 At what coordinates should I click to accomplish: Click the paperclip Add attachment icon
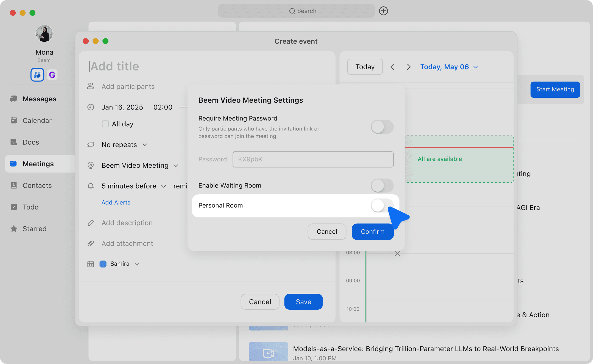91,243
